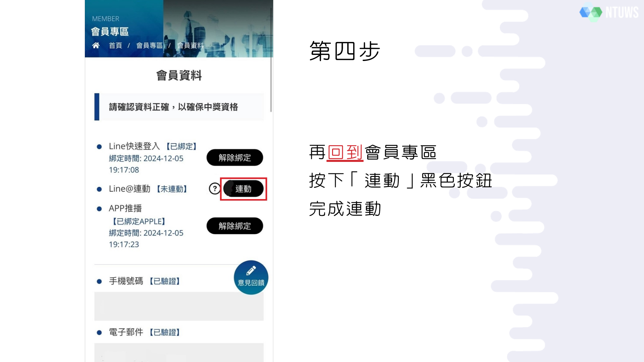Click the 會員資料 page heading
The height and width of the screenshot is (362, 644).
click(x=179, y=75)
